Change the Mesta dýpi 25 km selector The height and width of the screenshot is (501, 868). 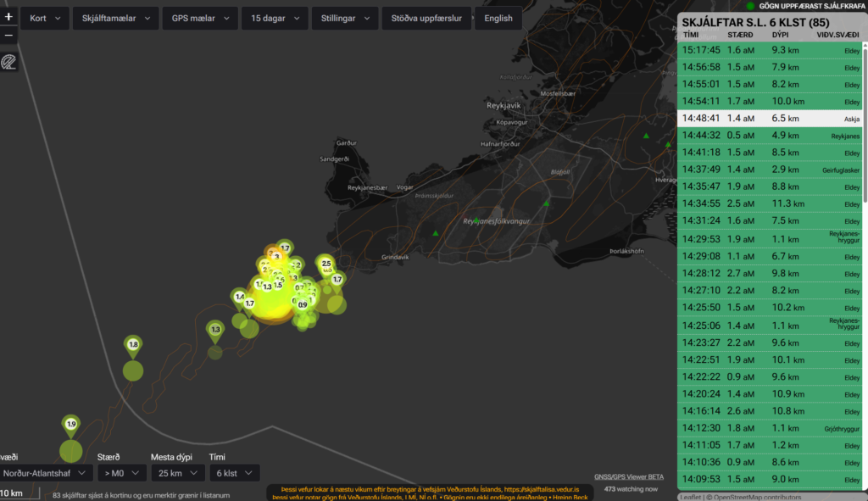click(178, 473)
